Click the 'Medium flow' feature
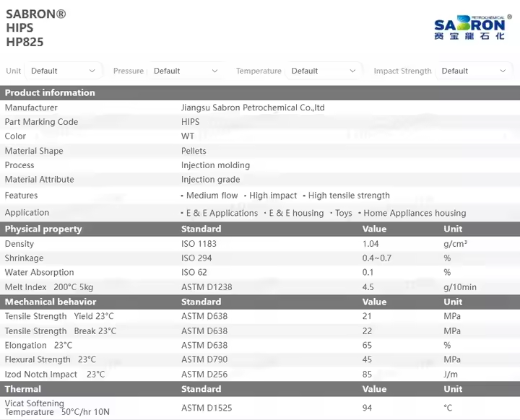Screen dimensions: 520x420 pyautogui.click(x=212, y=196)
